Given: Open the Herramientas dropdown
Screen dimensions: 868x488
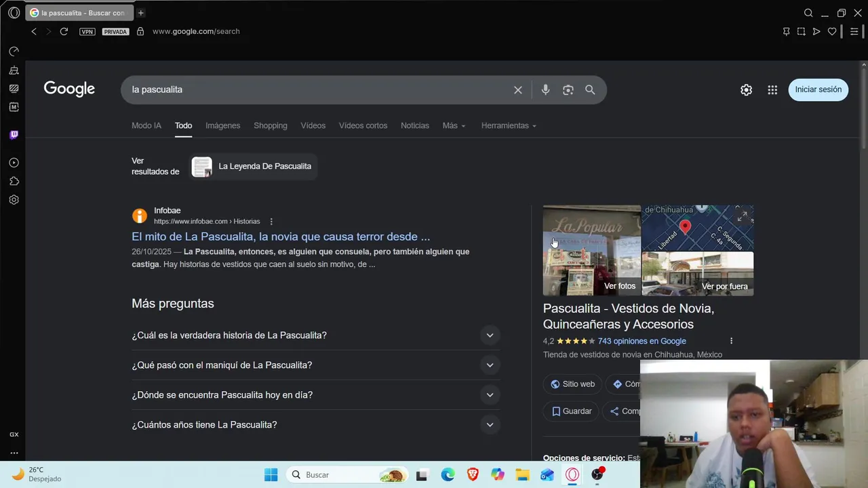Looking at the screenshot, I should tap(509, 125).
